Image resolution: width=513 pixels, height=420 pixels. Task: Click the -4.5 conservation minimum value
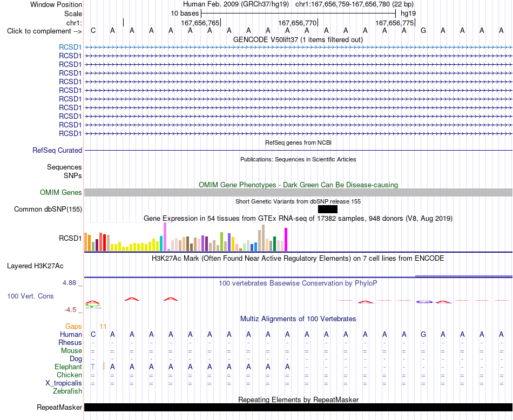pos(70,310)
